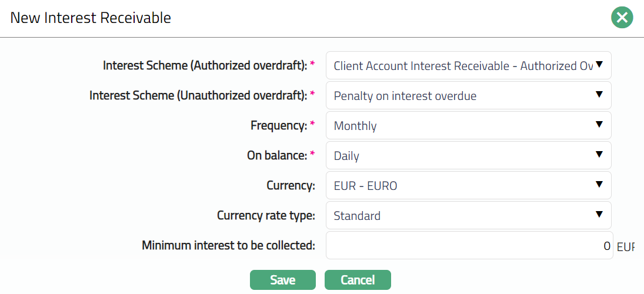Open the On balance dropdown showing Daily
This screenshot has height=294, width=644.
(459, 156)
